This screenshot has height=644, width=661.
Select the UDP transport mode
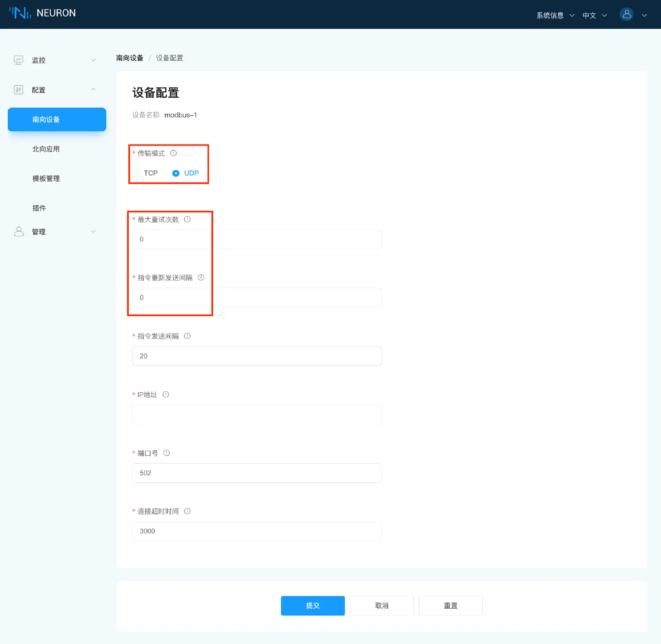pyautogui.click(x=176, y=173)
